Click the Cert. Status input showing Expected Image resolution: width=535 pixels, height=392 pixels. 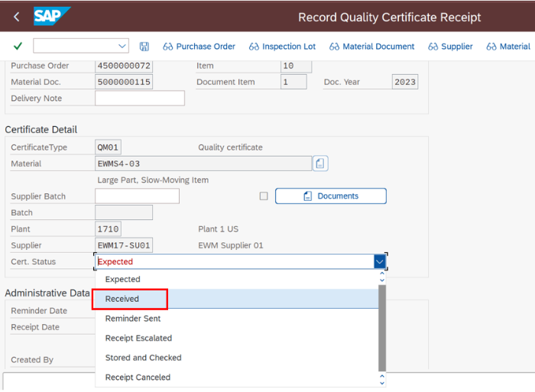[x=235, y=261]
